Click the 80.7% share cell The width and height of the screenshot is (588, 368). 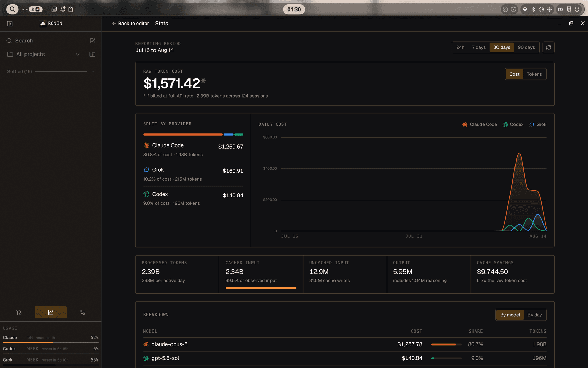[x=475, y=344]
